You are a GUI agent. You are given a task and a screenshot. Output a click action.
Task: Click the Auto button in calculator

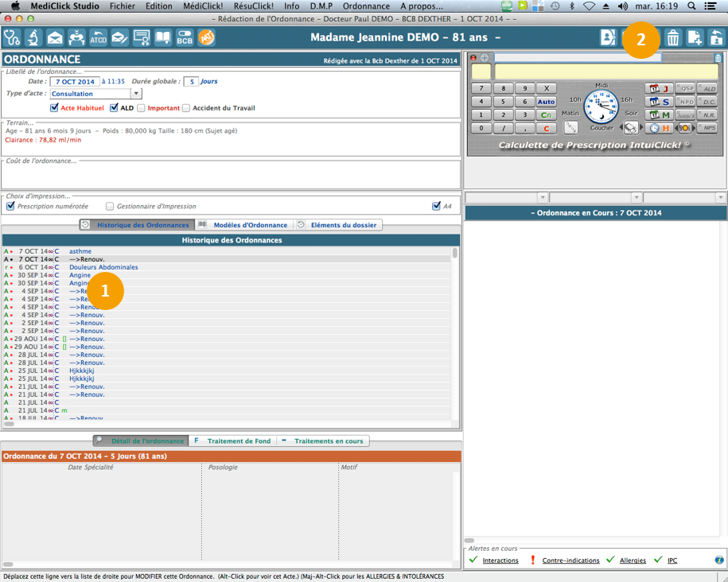click(x=546, y=102)
